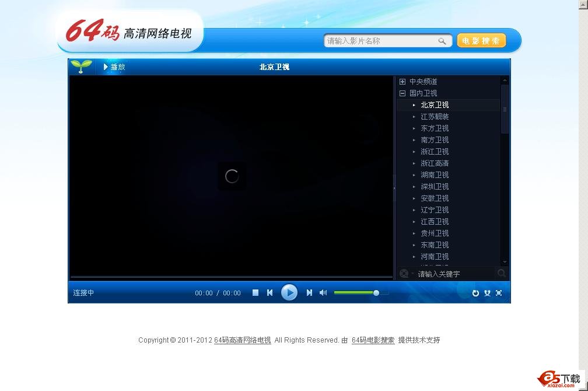Viewport: 588px width, 391px height.
Task: Click the refresh playback icon
Action: 476,293
